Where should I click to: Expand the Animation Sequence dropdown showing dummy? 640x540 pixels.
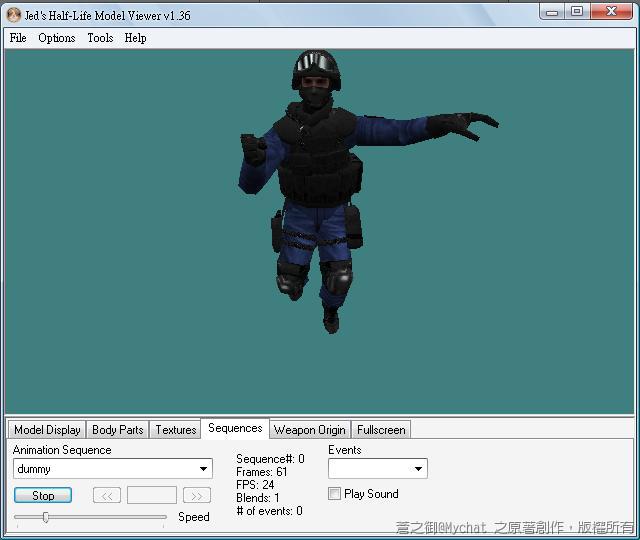tap(113, 469)
